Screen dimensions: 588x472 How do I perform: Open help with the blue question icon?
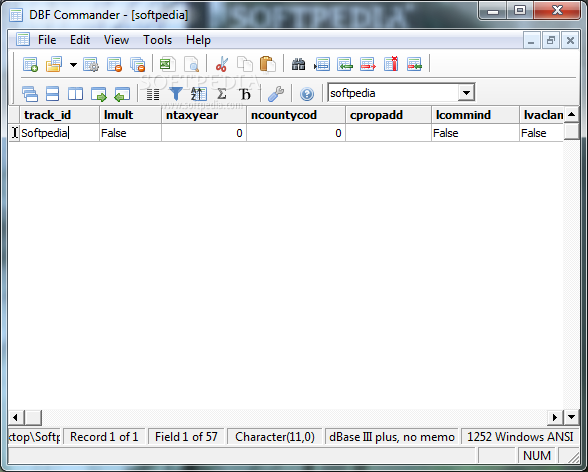pos(307,94)
